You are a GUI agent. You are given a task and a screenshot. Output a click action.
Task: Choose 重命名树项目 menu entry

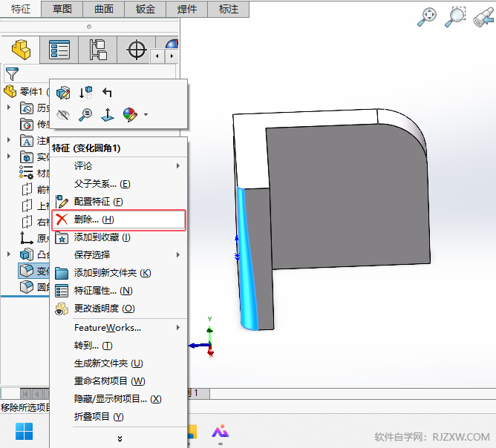119,381
